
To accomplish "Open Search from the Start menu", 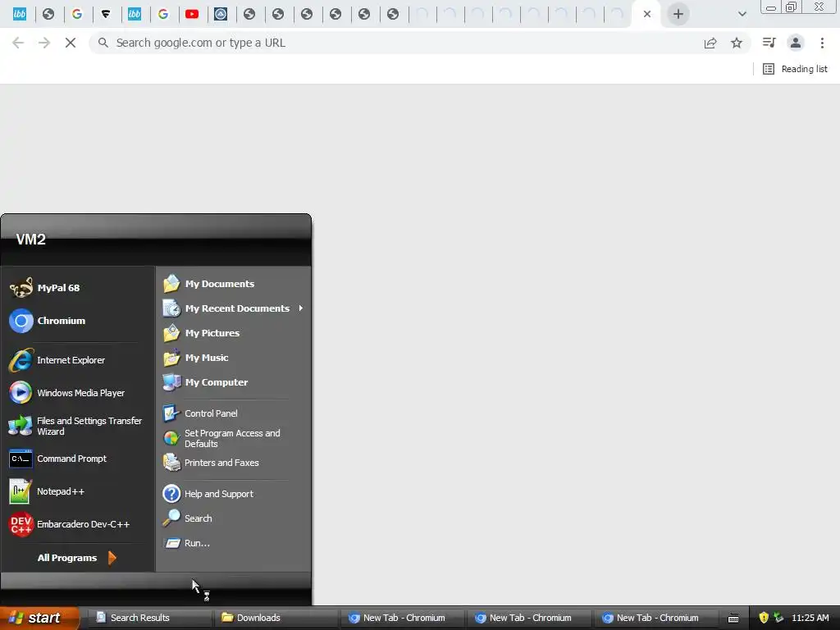I will 233,518.
